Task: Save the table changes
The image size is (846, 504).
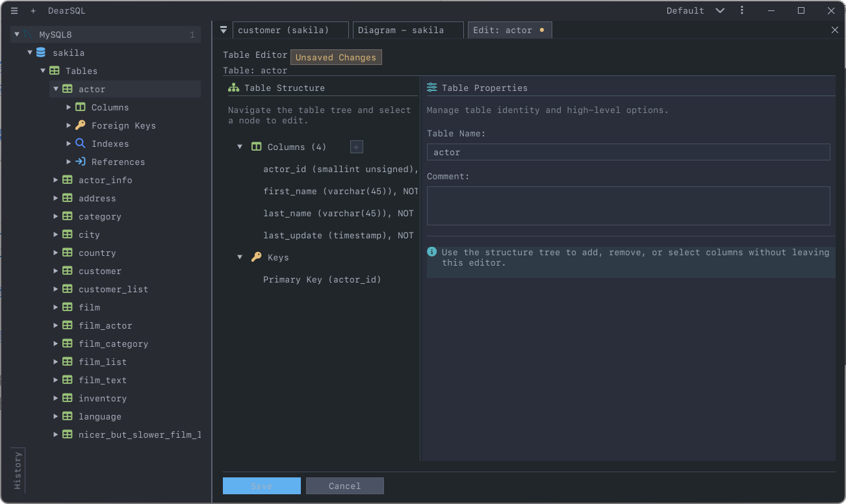Action: pyautogui.click(x=262, y=486)
